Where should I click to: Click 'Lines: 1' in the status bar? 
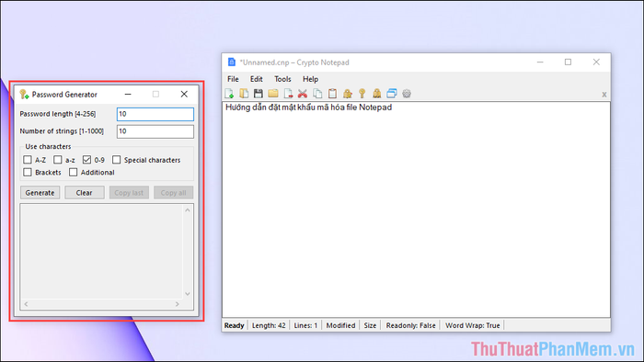coord(305,325)
